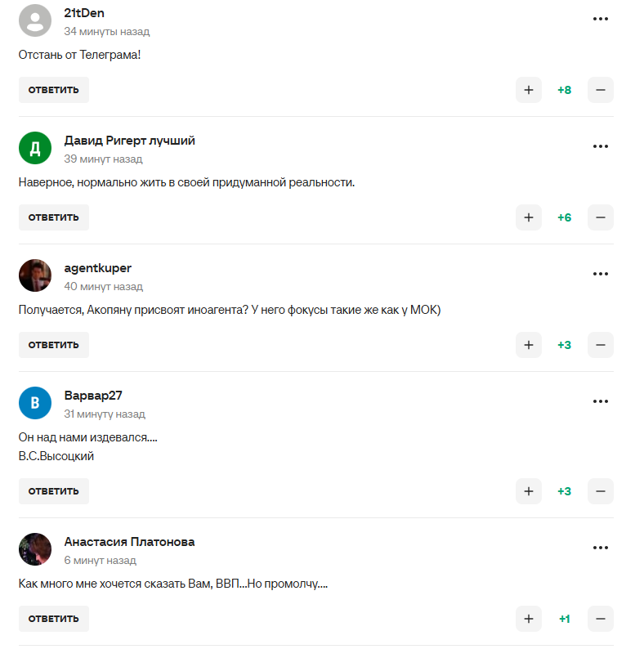Click the username Варвар27
The height and width of the screenshot is (649, 644).
[93, 396]
